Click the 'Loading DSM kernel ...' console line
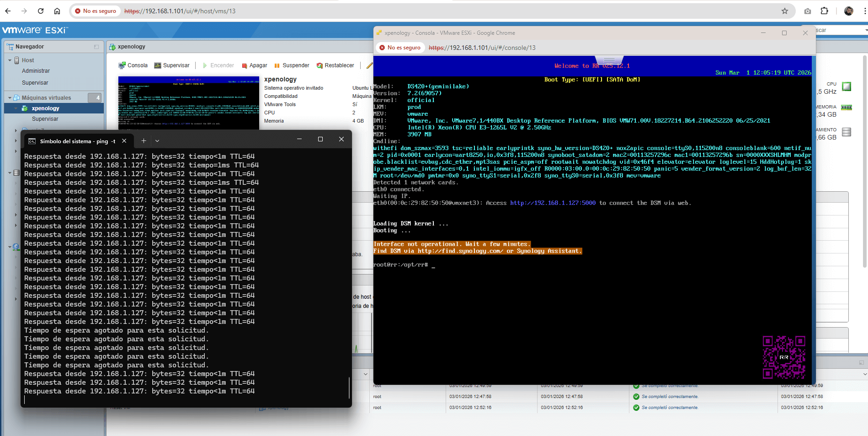Viewport: 868px width, 436px height. click(410, 224)
